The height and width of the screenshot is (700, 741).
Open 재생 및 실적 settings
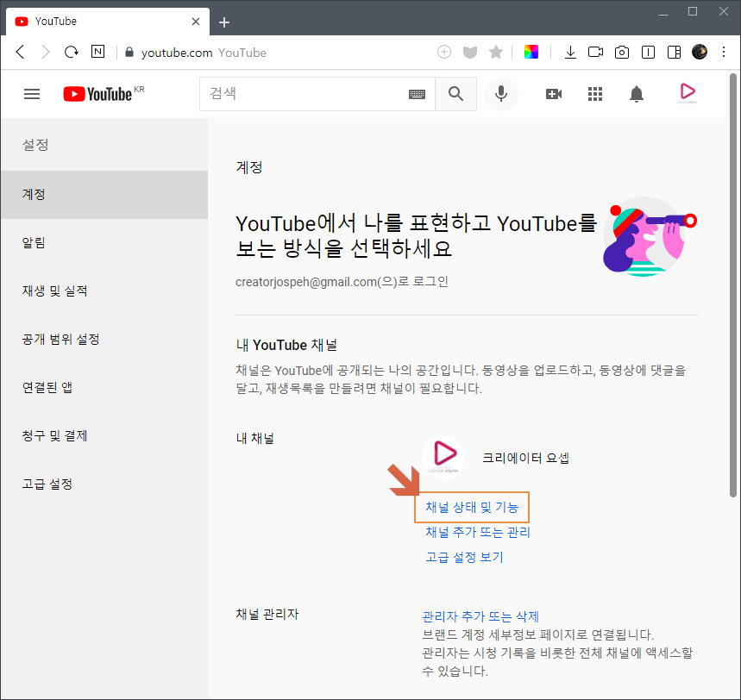click(x=104, y=291)
